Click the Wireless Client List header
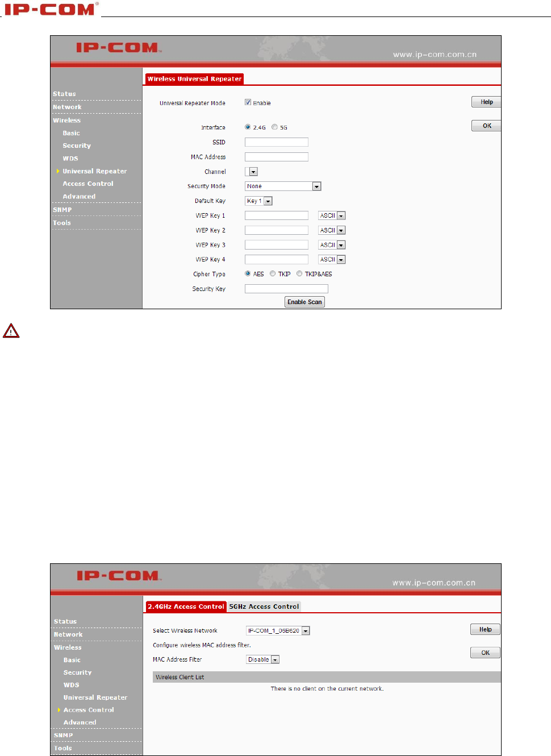Image resolution: width=551 pixels, height=756 pixels. pos(327,677)
